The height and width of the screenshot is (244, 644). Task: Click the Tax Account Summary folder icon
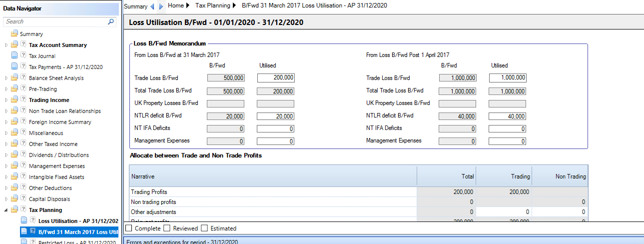pyautogui.click(x=14, y=45)
